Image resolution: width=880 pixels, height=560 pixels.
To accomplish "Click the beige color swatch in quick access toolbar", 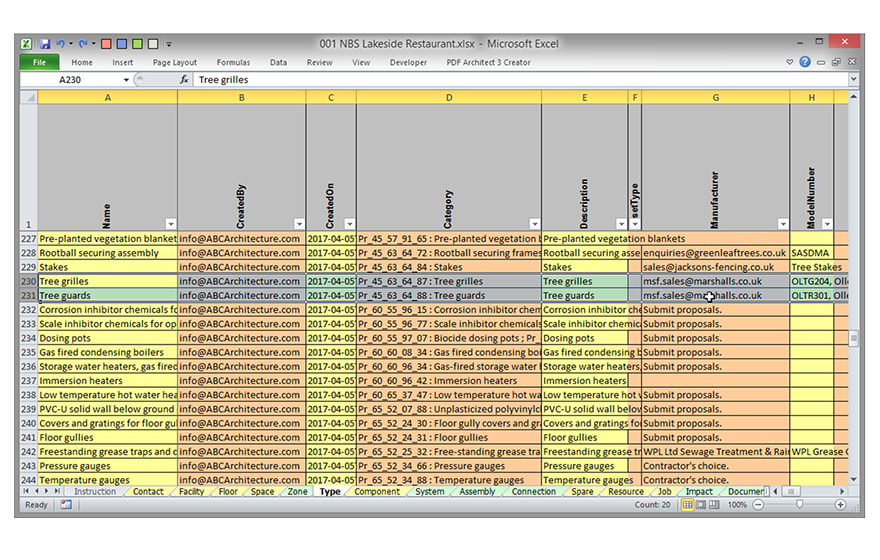I will click(153, 44).
